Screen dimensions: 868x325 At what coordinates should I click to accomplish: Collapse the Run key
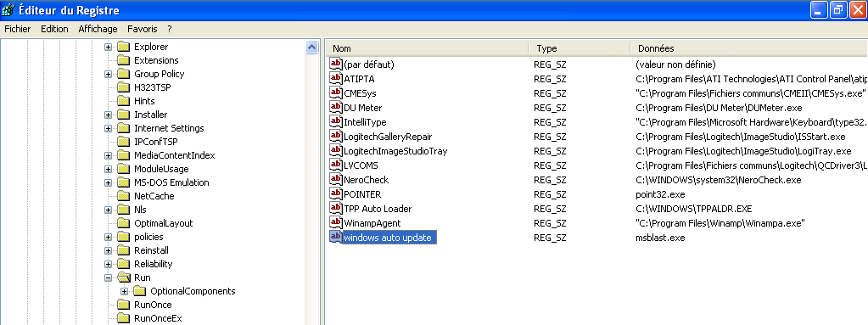click(108, 277)
